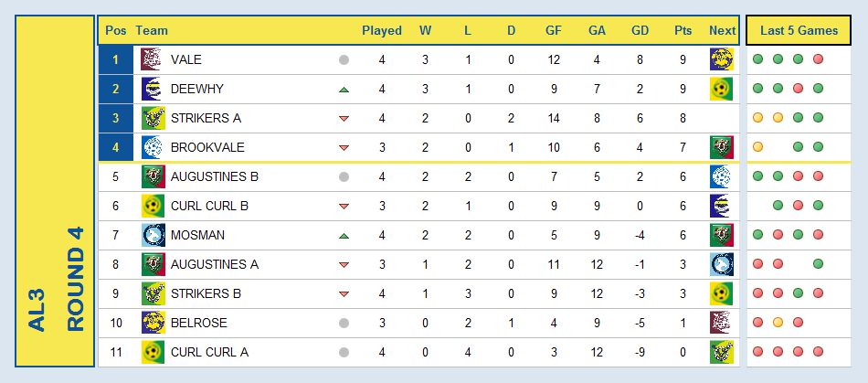Viewport: 868px width, 383px height.
Task: Click the first green result dot for VALE
Action: [757, 59]
